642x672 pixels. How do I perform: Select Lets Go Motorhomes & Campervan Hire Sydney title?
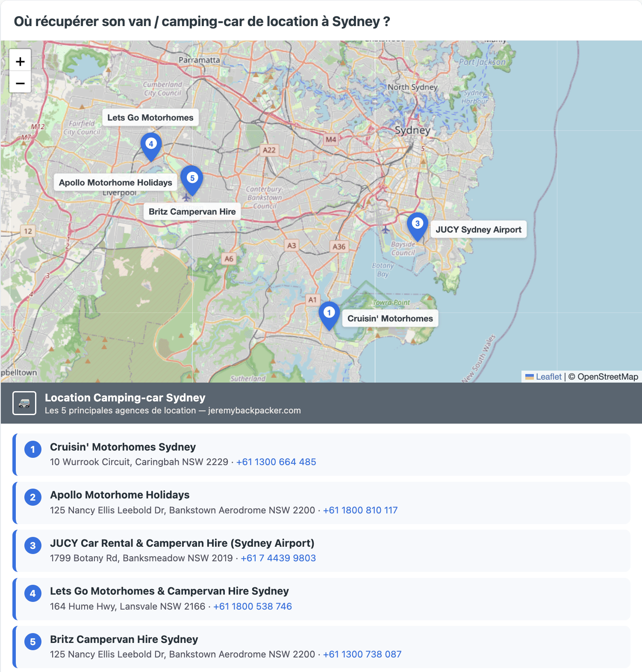[169, 591]
